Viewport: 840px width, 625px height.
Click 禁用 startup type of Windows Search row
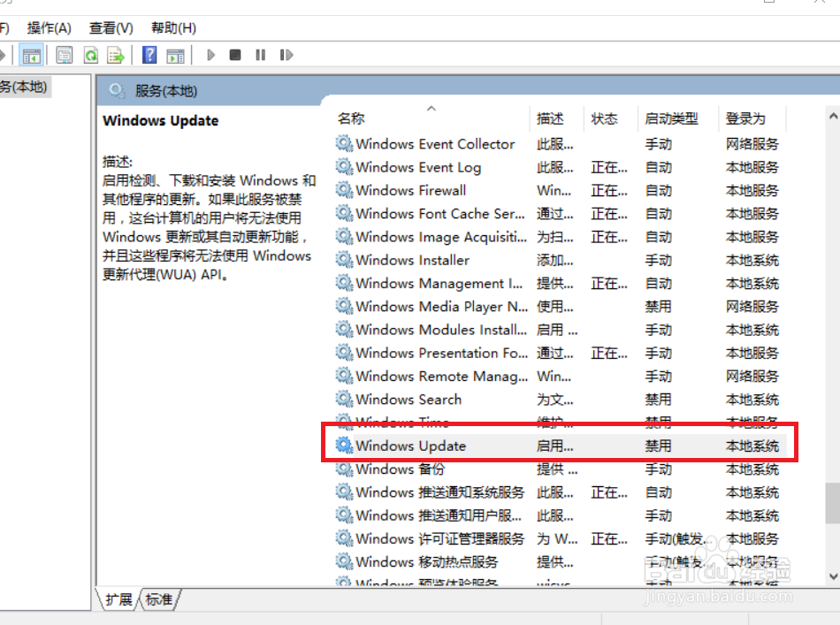(x=659, y=400)
